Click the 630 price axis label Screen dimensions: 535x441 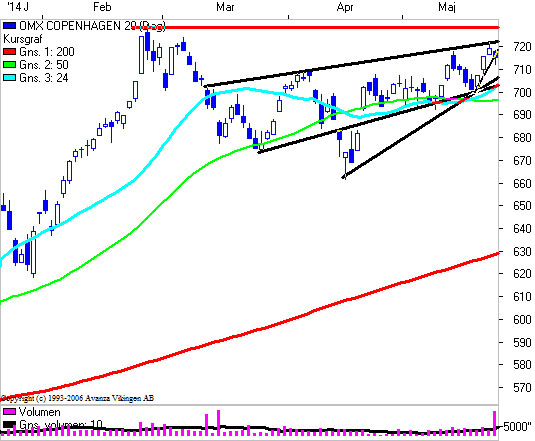(x=522, y=251)
